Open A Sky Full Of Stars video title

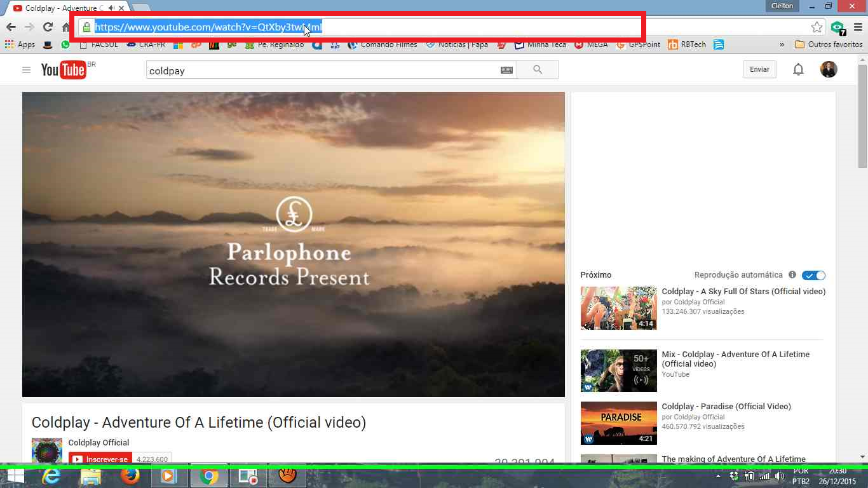[743, 291]
